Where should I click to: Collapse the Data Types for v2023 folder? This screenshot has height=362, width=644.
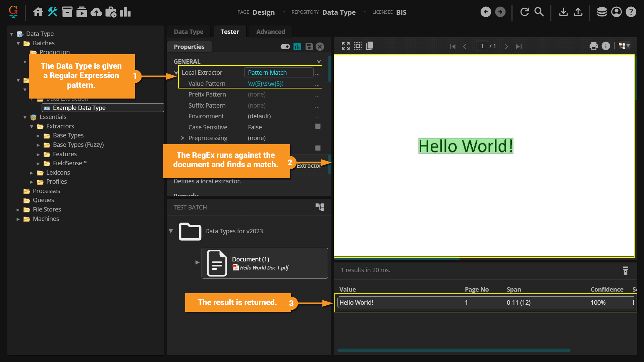point(171,231)
